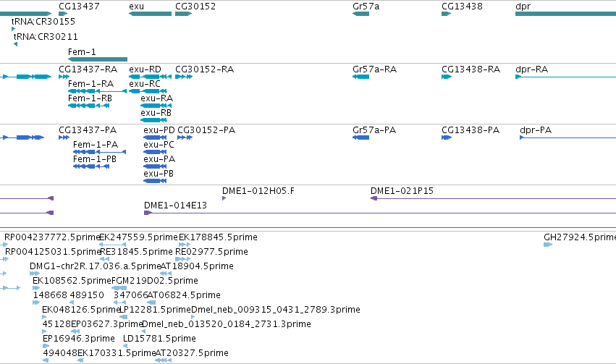Select the CG13437-PA protein label
Viewport: 616px width, 364px height.
click(88, 130)
